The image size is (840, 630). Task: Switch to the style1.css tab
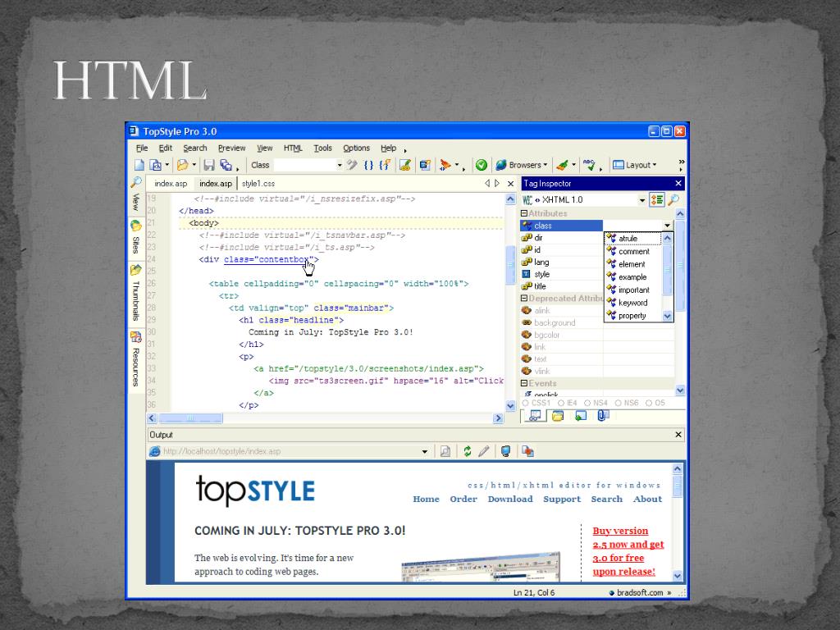258,183
